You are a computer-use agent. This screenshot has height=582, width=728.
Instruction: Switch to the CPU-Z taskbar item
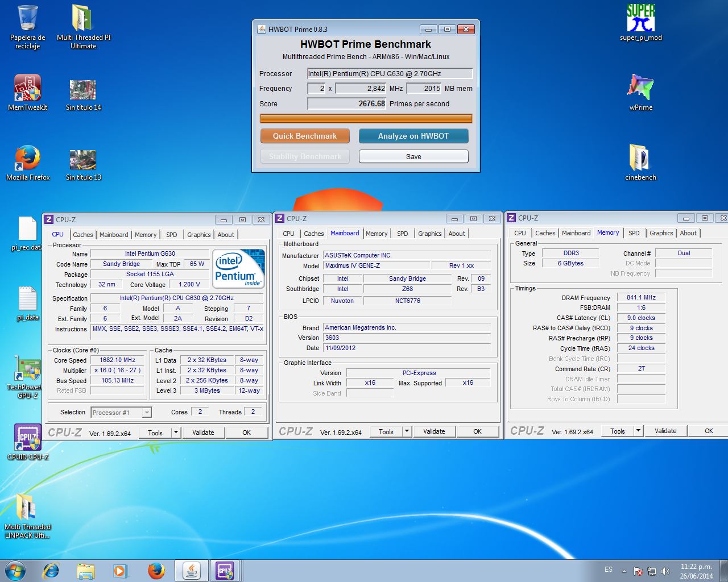click(225, 571)
